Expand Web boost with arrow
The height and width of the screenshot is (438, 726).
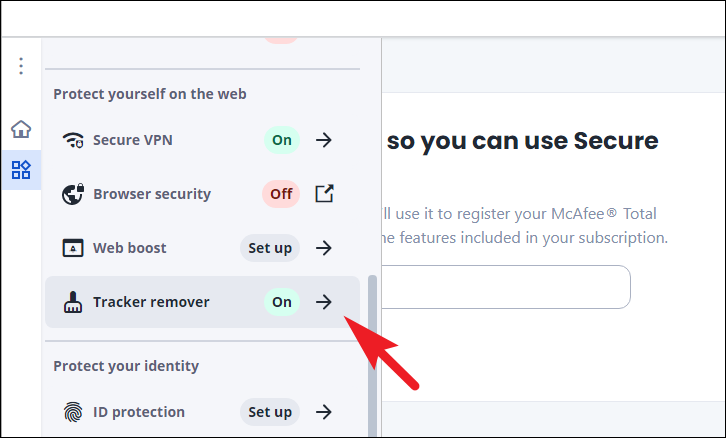point(324,248)
